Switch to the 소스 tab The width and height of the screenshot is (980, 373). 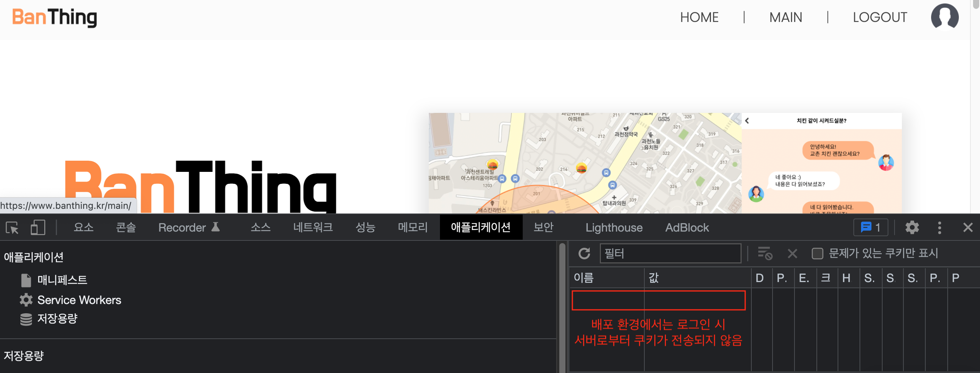coord(261,228)
